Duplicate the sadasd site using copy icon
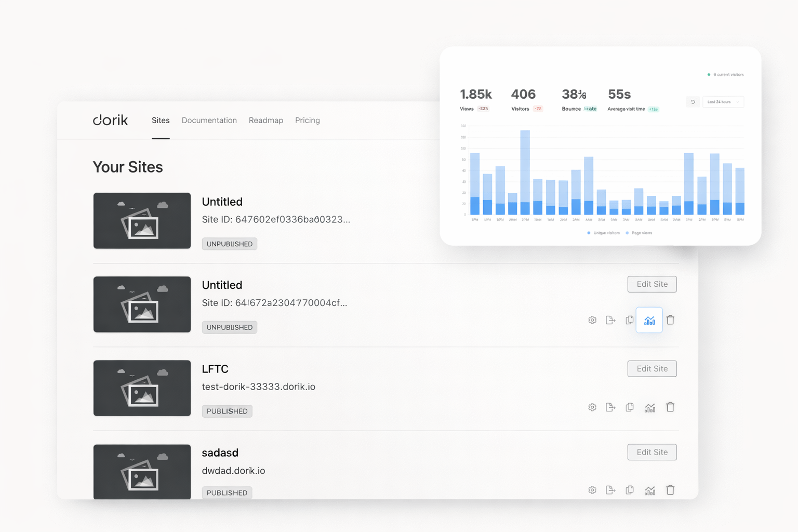798x532 pixels. point(630,490)
